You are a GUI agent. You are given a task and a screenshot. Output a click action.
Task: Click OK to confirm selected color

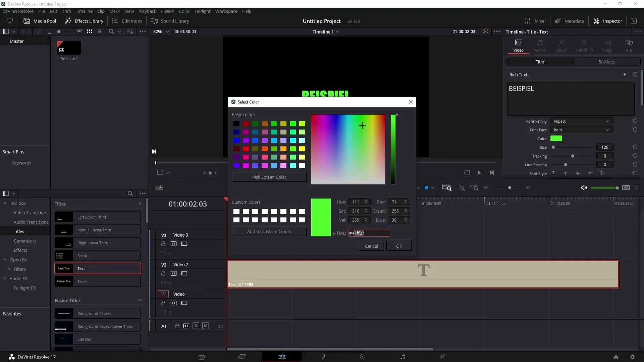(x=399, y=246)
